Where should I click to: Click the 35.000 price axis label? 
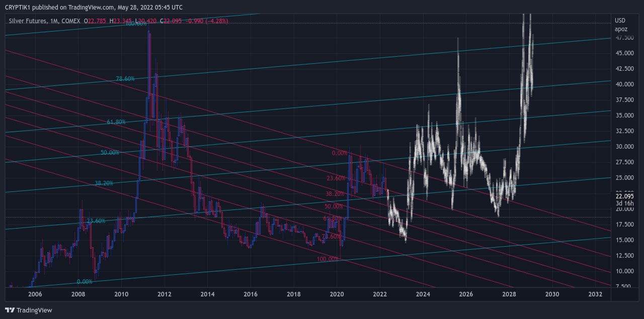click(x=624, y=115)
